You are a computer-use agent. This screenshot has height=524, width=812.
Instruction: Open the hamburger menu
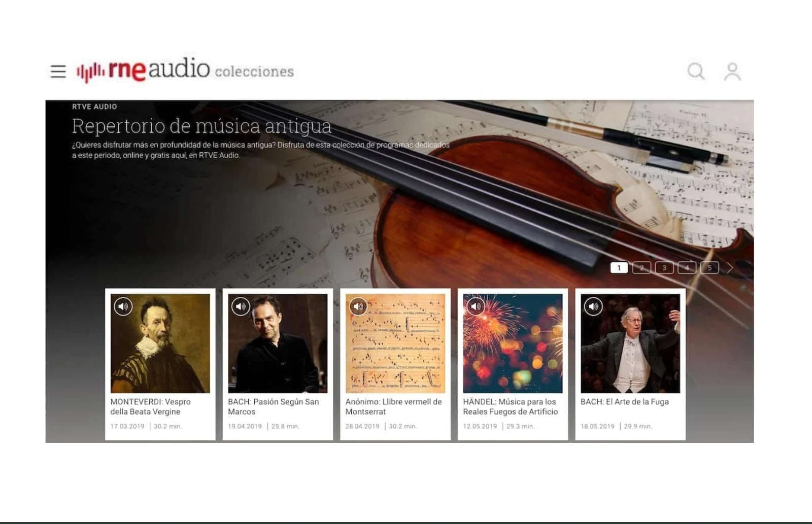[58, 71]
